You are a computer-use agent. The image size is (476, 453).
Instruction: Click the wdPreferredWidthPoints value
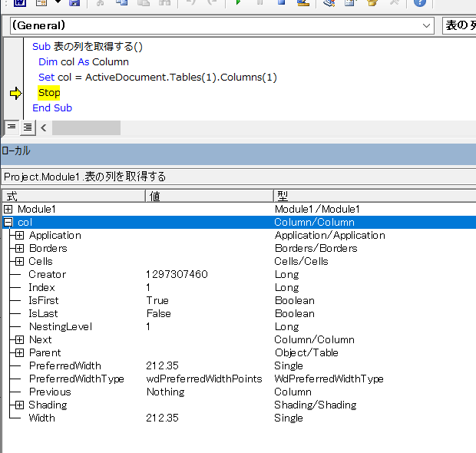tap(204, 379)
